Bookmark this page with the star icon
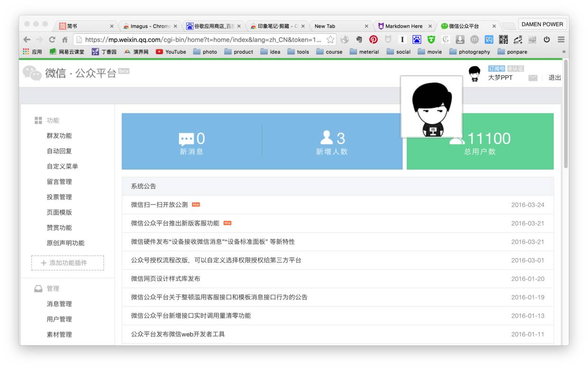This screenshot has width=588, height=368. tap(331, 40)
